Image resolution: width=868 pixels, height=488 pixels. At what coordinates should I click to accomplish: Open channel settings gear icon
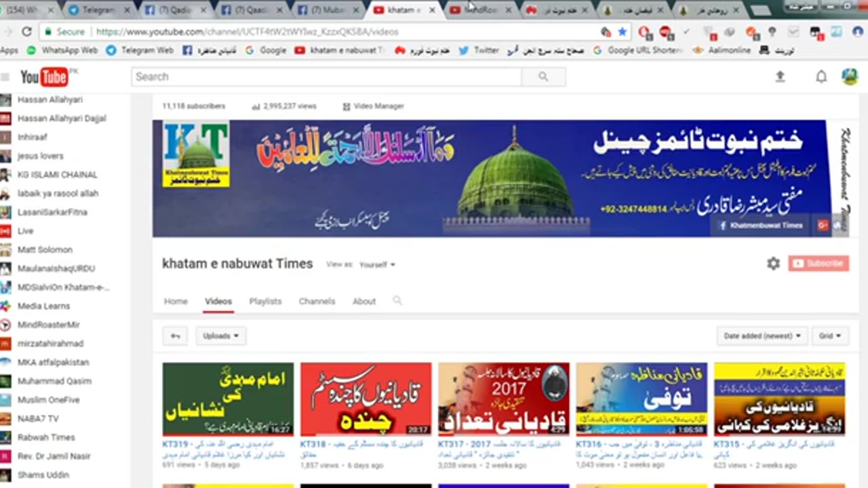(x=773, y=264)
